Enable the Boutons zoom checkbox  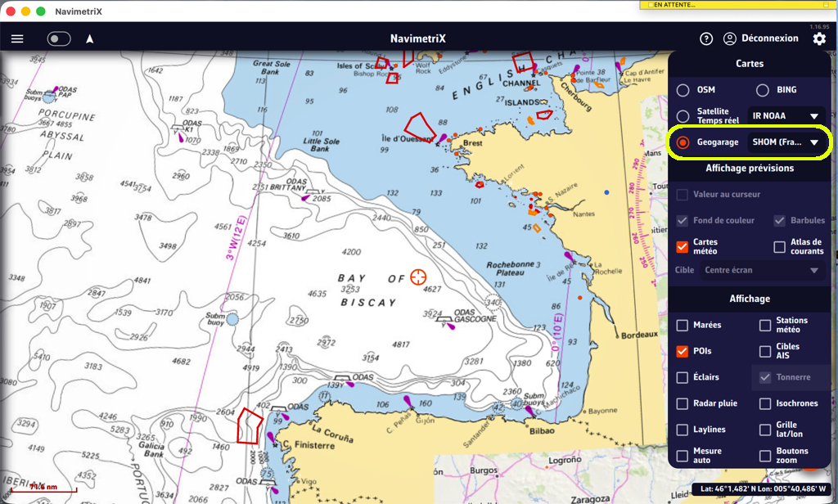[765, 456]
